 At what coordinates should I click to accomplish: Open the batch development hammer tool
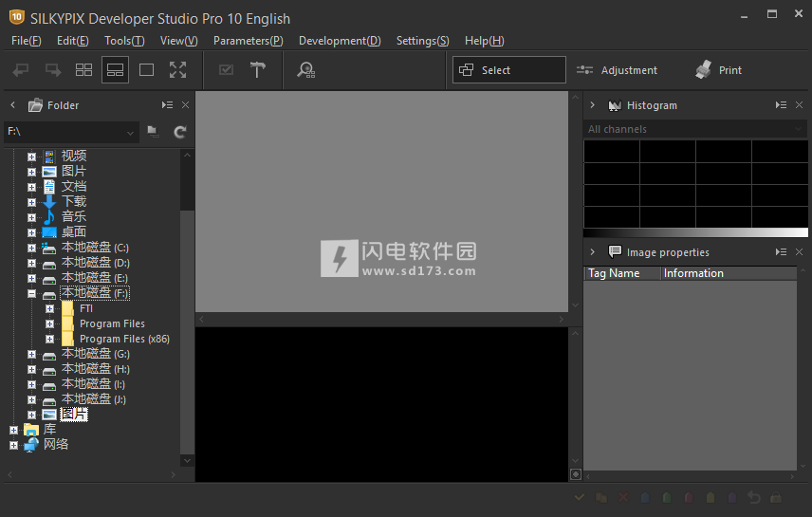pos(257,69)
